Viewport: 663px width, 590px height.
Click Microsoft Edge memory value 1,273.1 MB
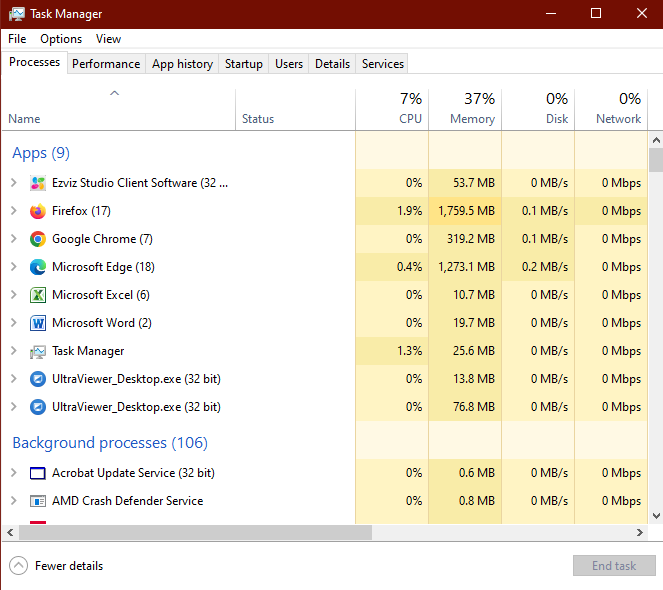tap(466, 266)
